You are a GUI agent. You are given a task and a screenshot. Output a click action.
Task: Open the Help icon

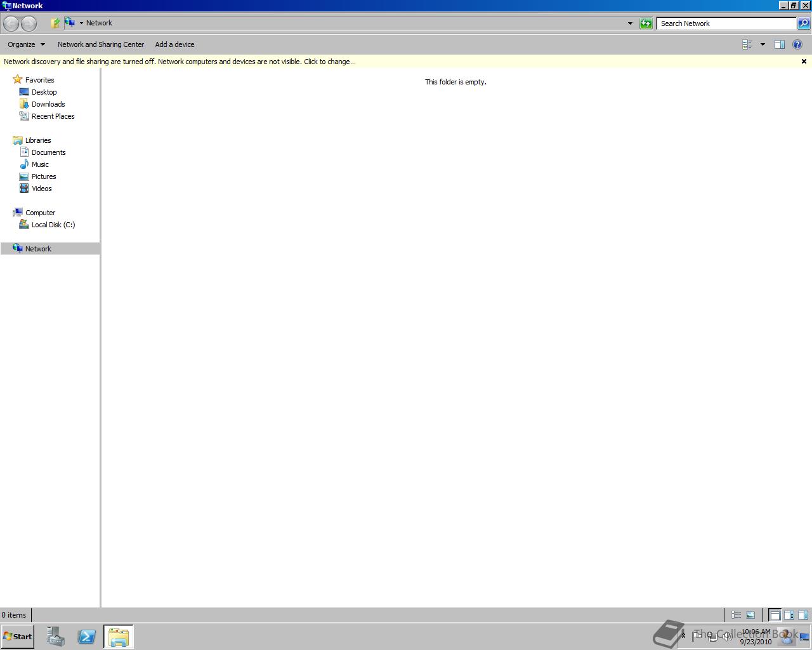[797, 44]
